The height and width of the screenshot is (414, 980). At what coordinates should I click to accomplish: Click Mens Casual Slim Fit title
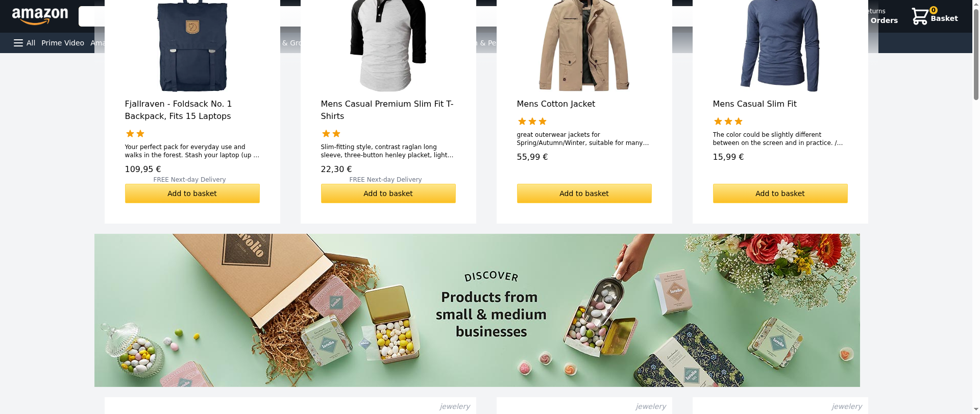click(x=754, y=104)
